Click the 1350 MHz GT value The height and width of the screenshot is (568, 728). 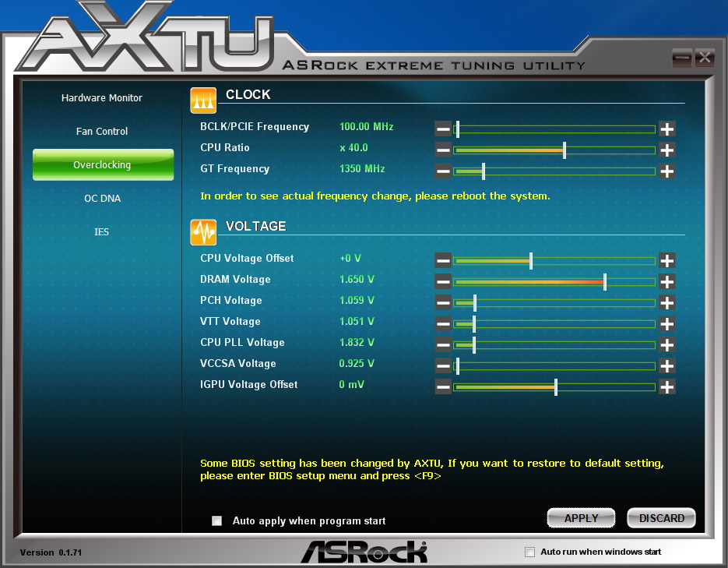[x=362, y=168]
